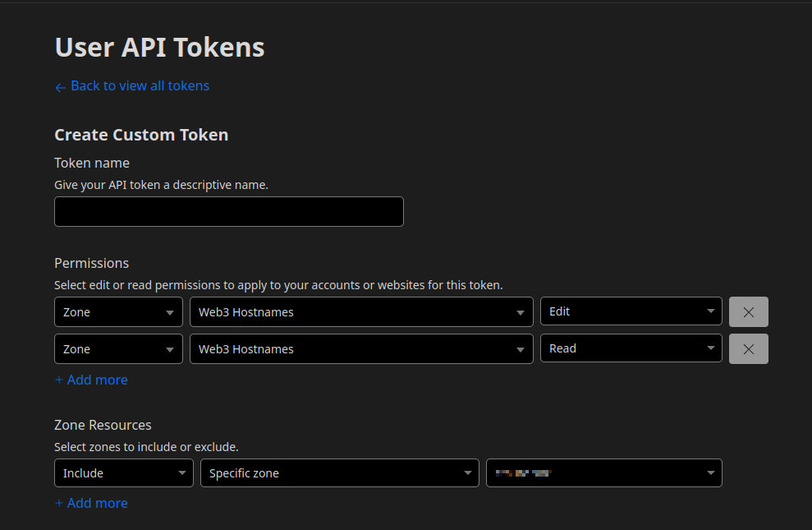Click "Add more" under Permissions
Screen dimensions: 812x530
pos(97,380)
